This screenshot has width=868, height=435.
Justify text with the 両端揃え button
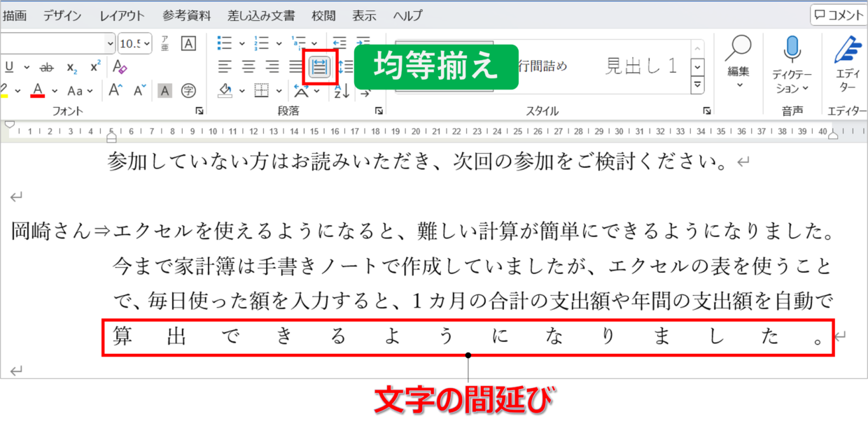pyautogui.click(x=295, y=67)
